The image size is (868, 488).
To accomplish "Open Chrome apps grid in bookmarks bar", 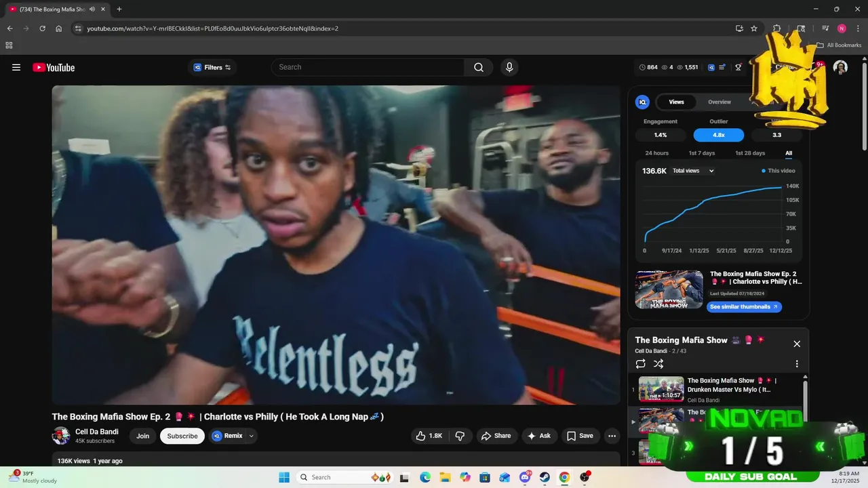I will 9,45.
